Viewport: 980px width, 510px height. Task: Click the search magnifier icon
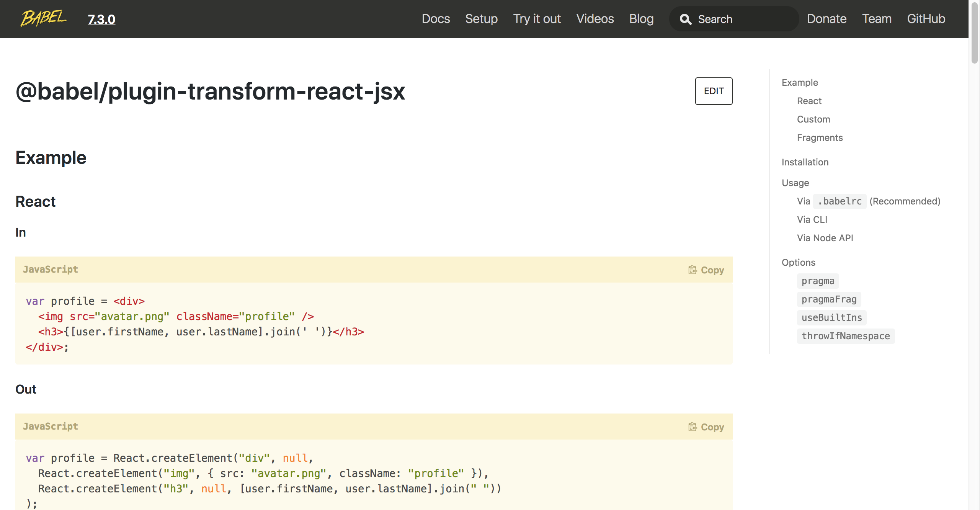click(x=685, y=19)
